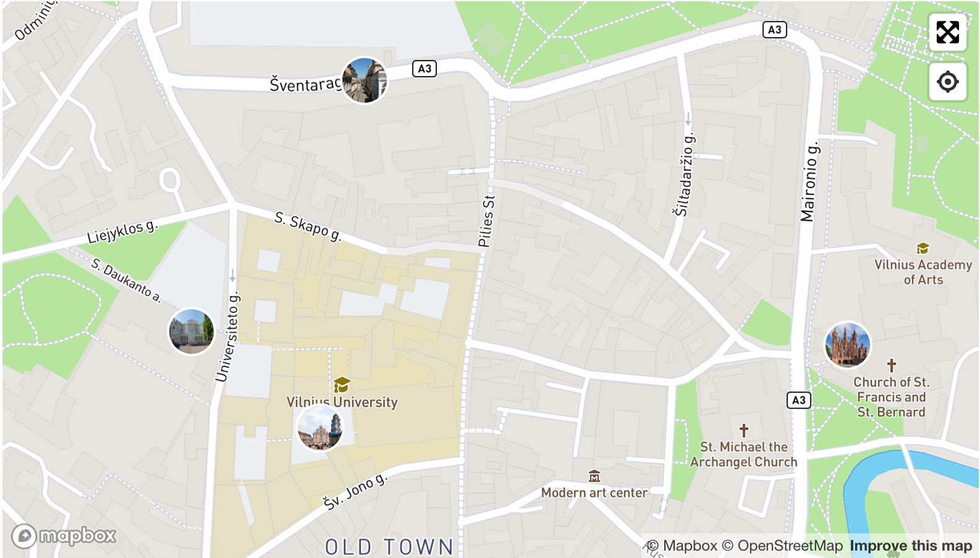
Task: Open the Šventaragio street photo marker
Action: 365,81
